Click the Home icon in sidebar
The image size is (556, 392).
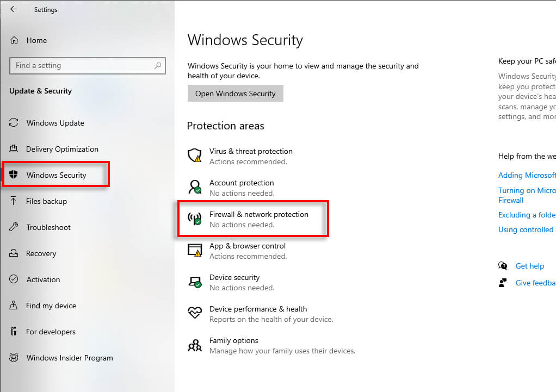point(15,40)
